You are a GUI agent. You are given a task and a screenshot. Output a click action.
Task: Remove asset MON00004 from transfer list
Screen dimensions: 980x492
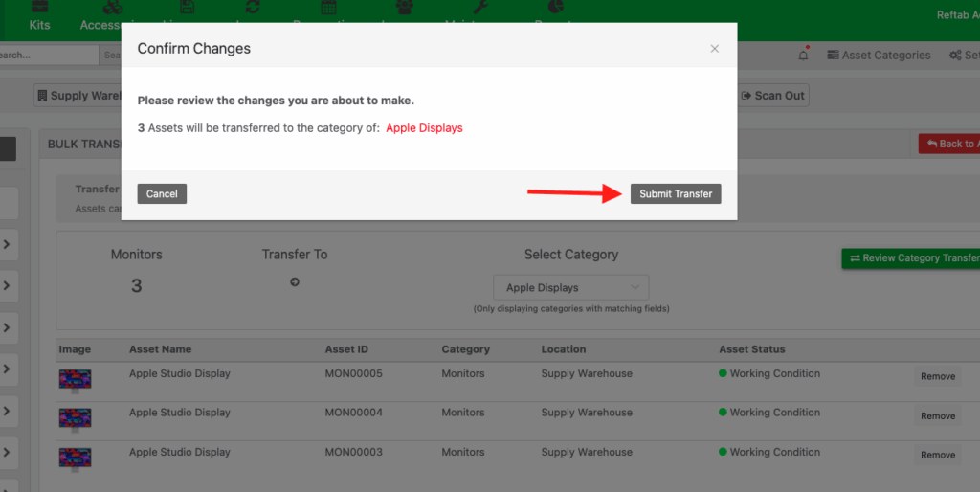click(x=938, y=415)
